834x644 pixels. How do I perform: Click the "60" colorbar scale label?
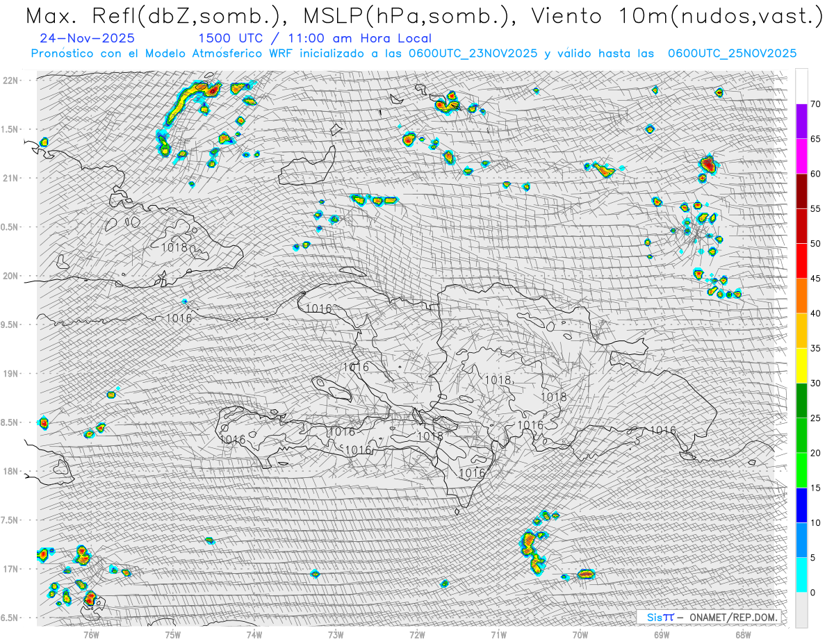pyautogui.click(x=816, y=174)
